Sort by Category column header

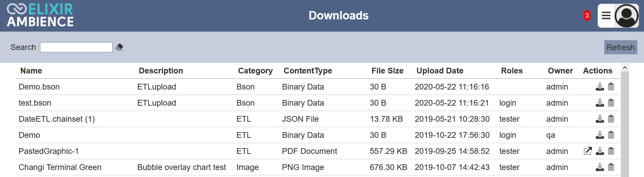[255, 71]
